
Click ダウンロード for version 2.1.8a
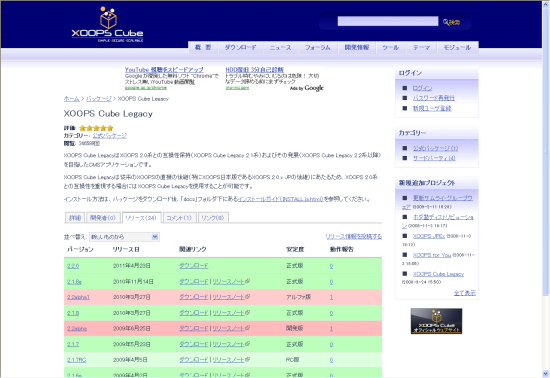194,282
